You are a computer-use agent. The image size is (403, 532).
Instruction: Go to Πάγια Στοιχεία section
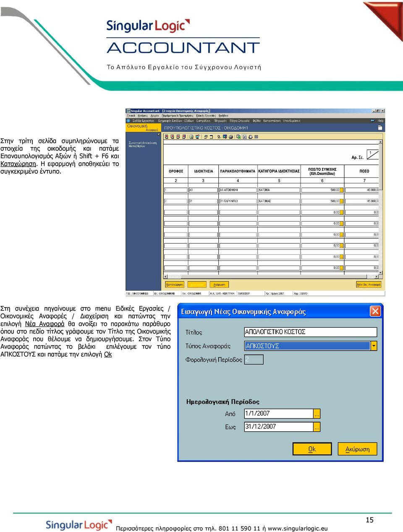tap(239, 121)
